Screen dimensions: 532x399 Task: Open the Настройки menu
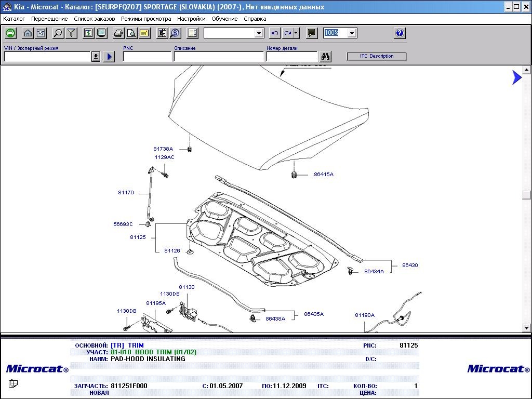coord(191,19)
